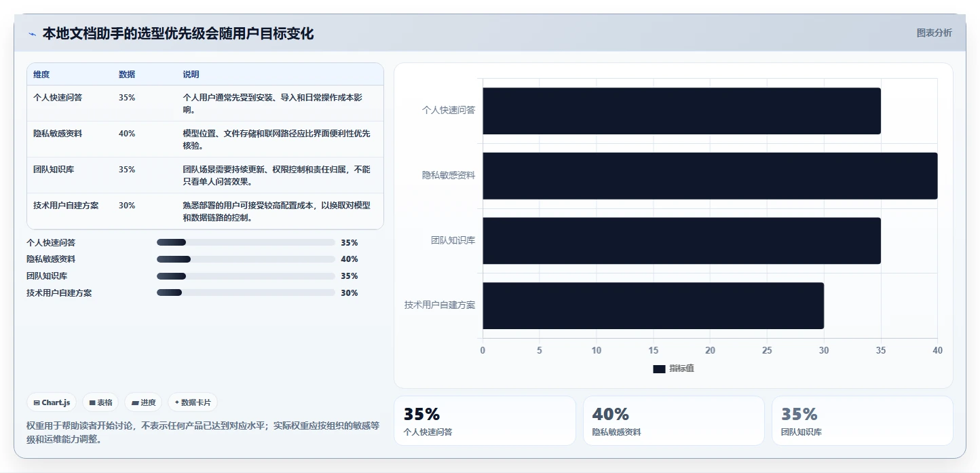Click the 维度 column header
This screenshot has height=473, width=980.
click(41, 75)
